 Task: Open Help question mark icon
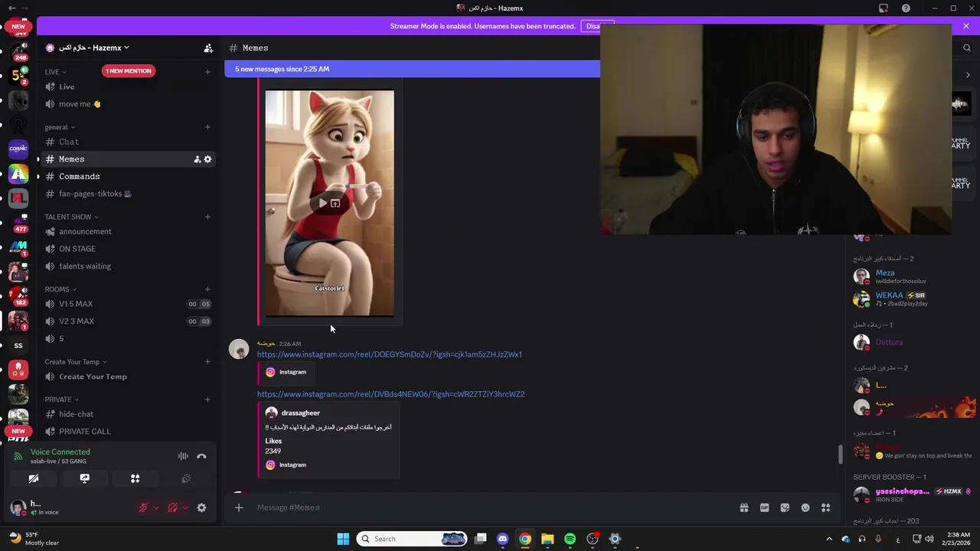coord(906,8)
